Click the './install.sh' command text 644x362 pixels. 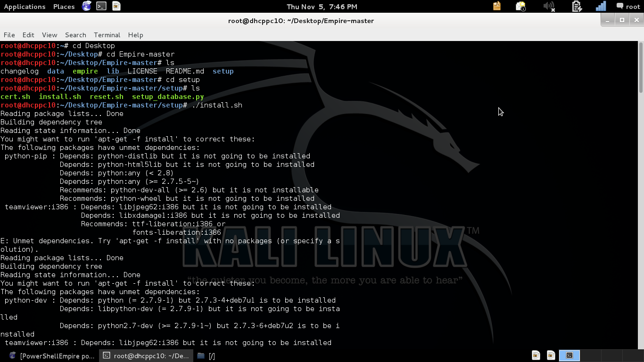pos(217,105)
